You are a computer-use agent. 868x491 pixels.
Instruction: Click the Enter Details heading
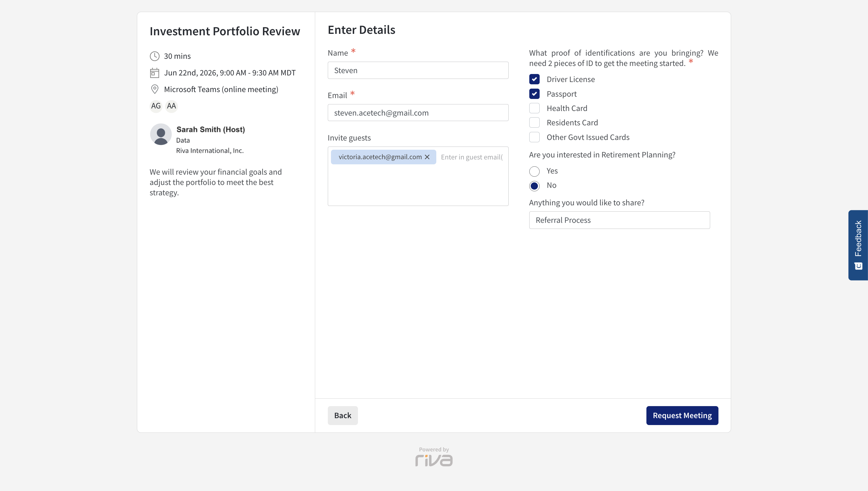361,30
